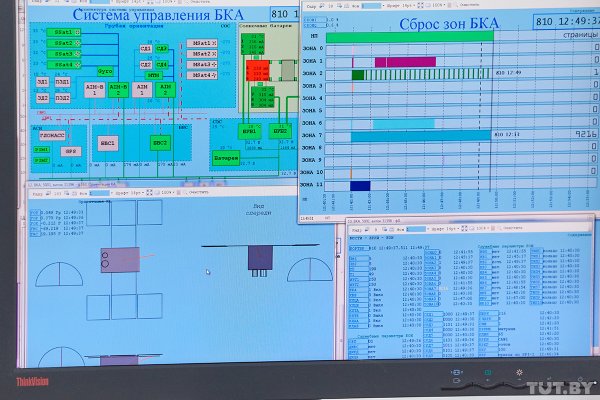Click the ГЛОНАСС receiver block
600x400 pixels.
(x=52, y=133)
